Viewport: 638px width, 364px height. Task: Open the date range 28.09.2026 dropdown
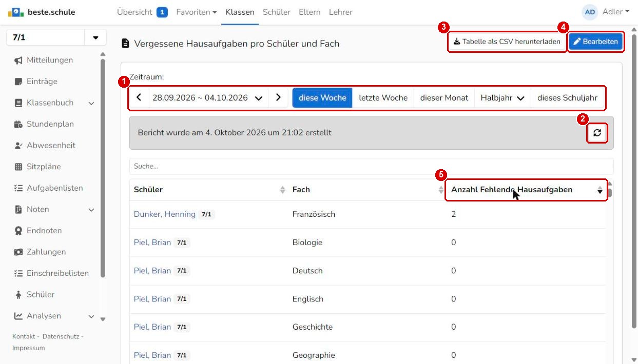208,97
